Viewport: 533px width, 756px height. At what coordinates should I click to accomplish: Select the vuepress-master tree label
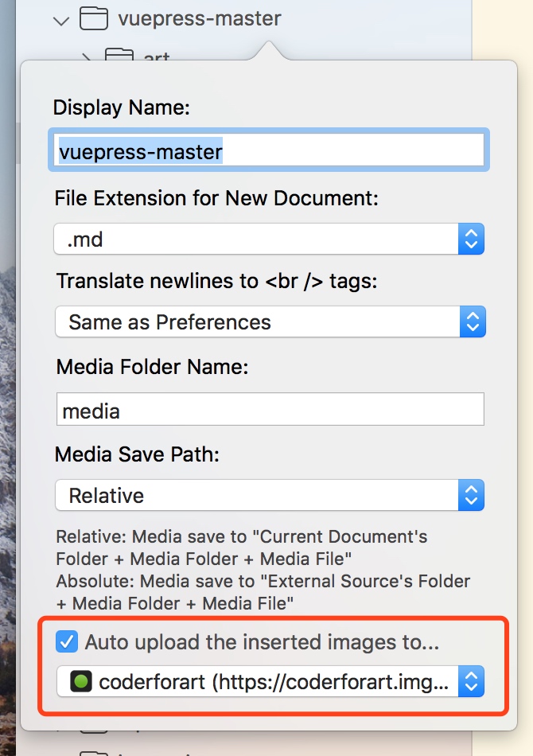(199, 18)
